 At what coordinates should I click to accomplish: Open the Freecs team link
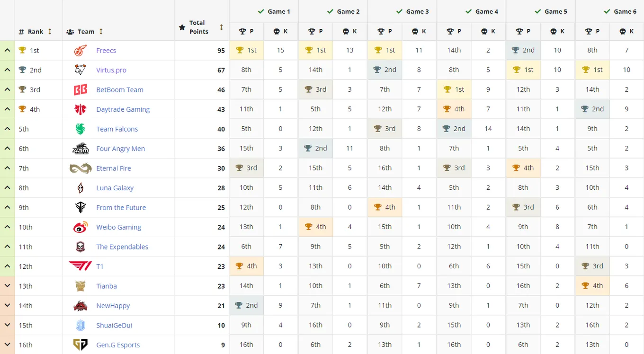(106, 51)
